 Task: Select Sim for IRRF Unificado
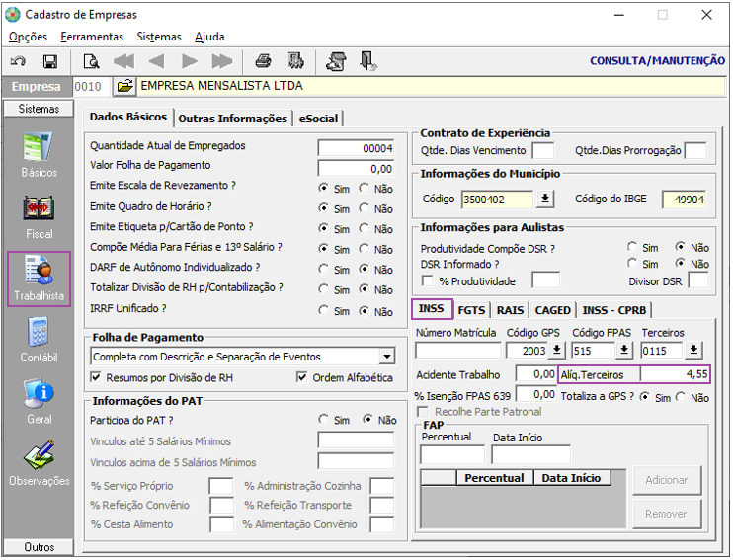coord(323,310)
